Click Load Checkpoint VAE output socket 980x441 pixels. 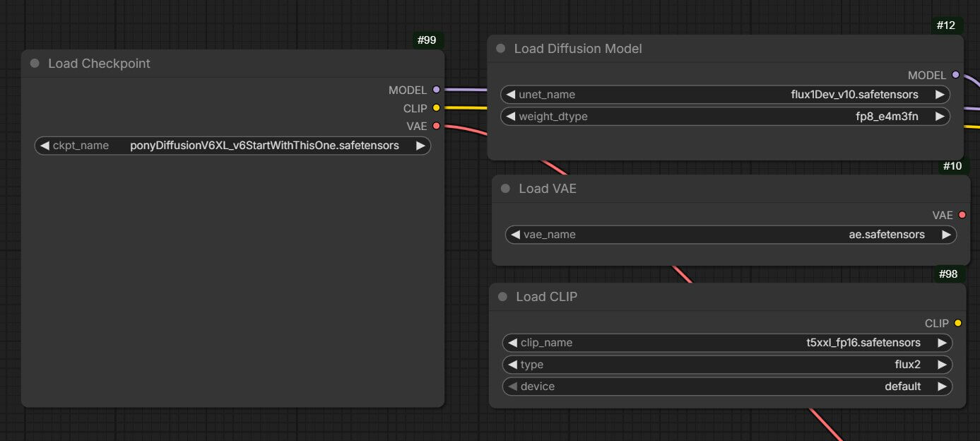(436, 126)
